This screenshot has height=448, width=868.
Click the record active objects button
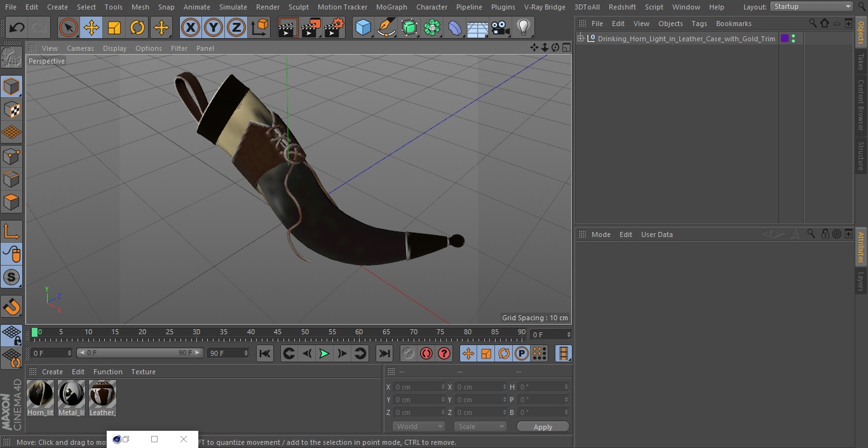(x=409, y=353)
